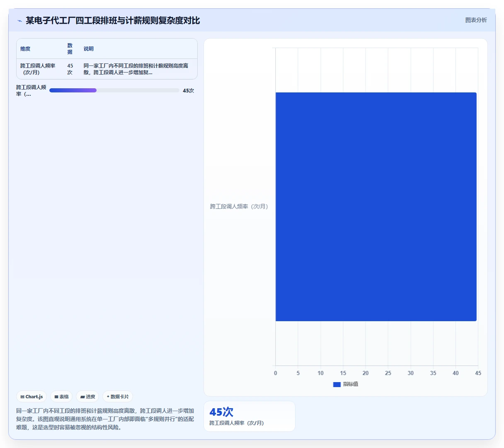
Task: Click the x-axis tick label 0
Action: [276, 373]
